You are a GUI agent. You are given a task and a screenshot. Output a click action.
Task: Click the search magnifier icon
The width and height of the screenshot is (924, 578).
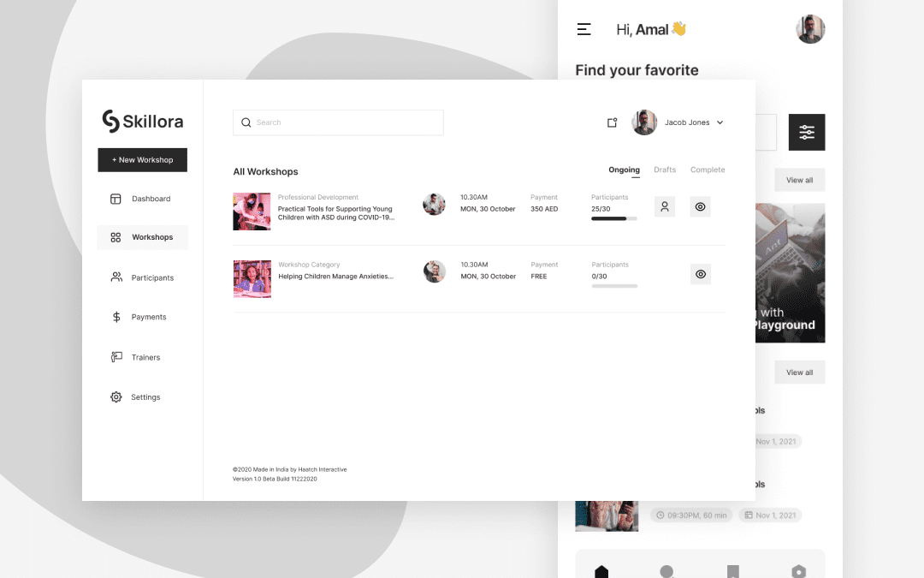pos(246,122)
